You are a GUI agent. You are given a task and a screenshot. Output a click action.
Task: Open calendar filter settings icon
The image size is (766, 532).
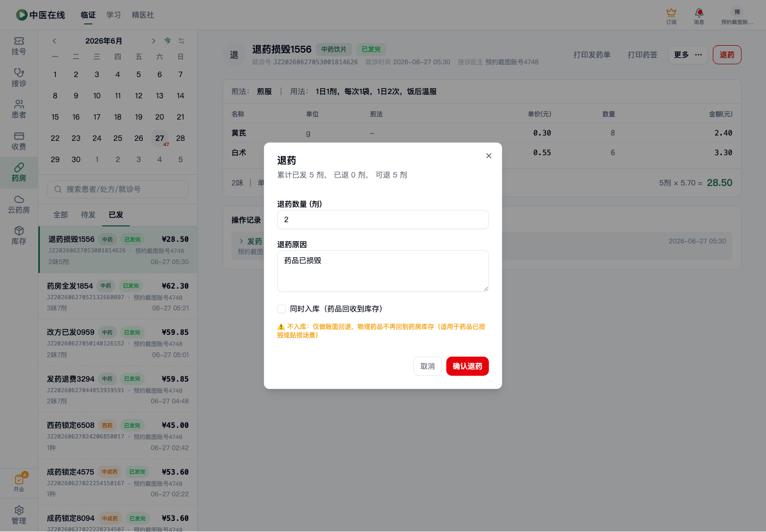pos(181,41)
